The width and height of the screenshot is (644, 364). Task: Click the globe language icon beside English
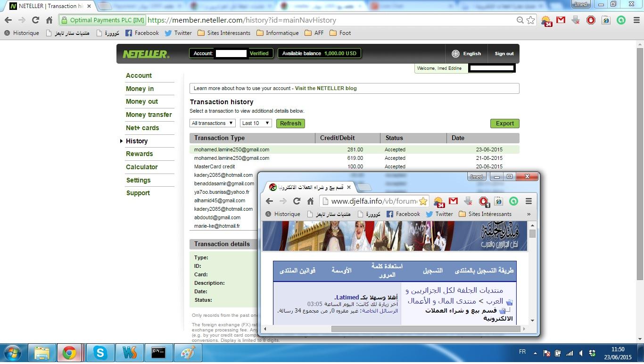455,54
